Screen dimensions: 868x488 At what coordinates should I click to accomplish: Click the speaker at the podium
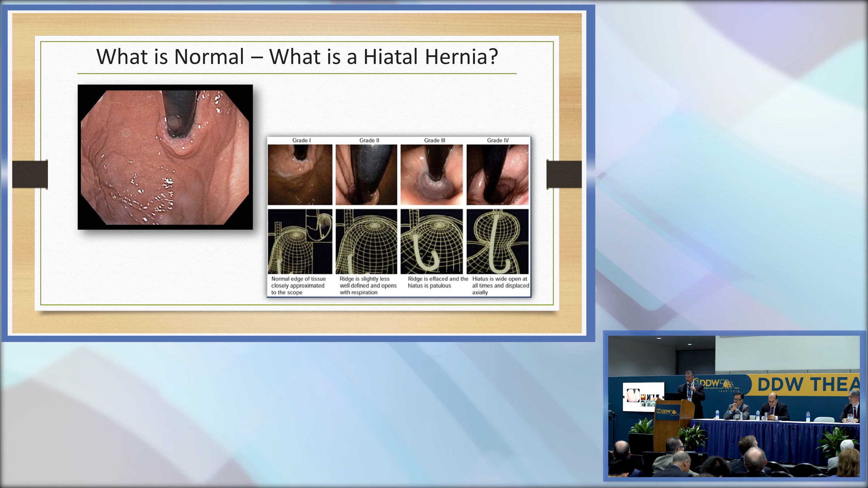click(691, 390)
